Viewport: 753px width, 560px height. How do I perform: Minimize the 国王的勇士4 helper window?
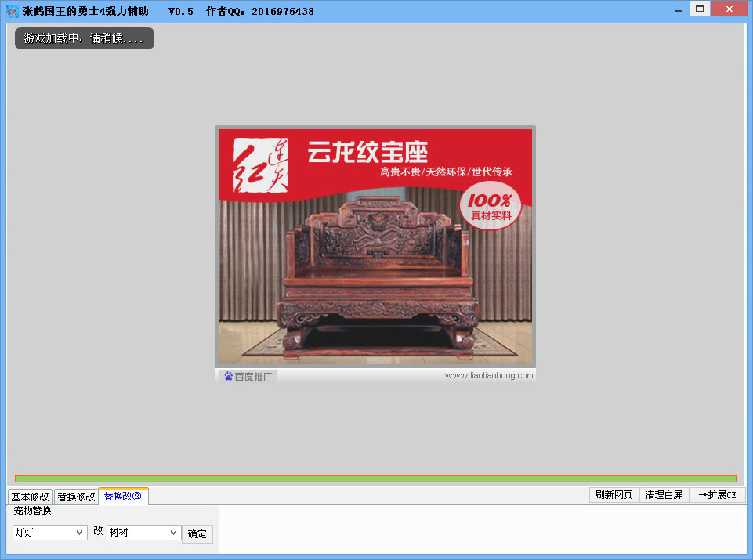pos(678,10)
